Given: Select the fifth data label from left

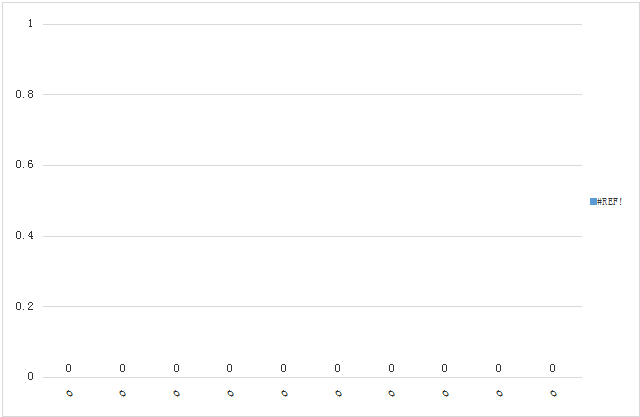Looking at the screenshot, I should 283,368.
